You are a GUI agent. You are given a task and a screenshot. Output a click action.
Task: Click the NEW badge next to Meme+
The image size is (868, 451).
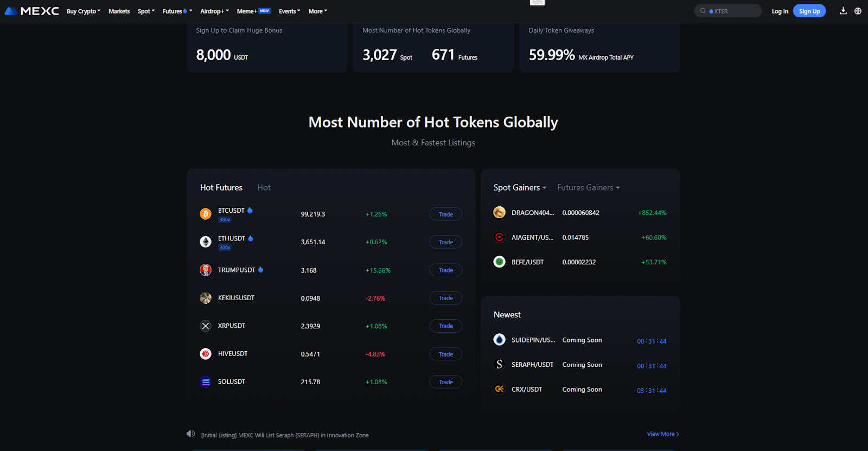(x=264, y=11)
